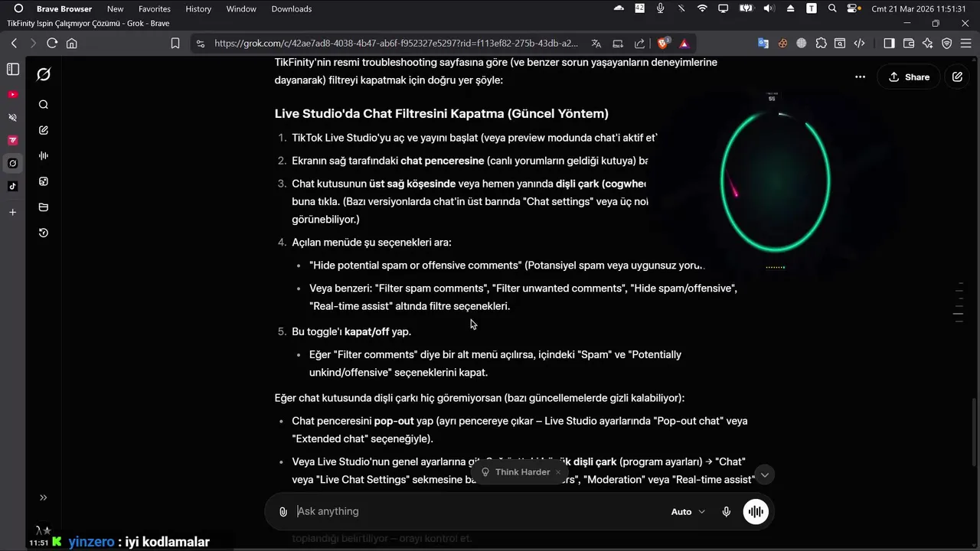Open the Favorites menu
The height and width of the screenshot is (551, 980).
tap(155, 8)
